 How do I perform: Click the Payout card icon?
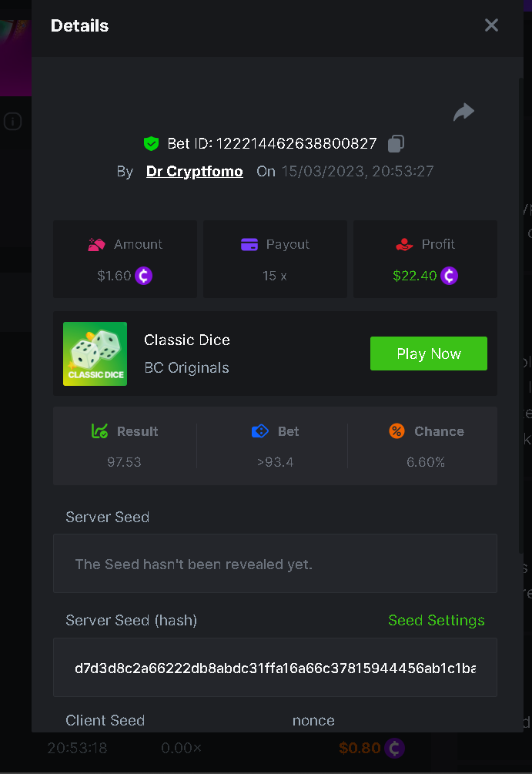point(249,244)
